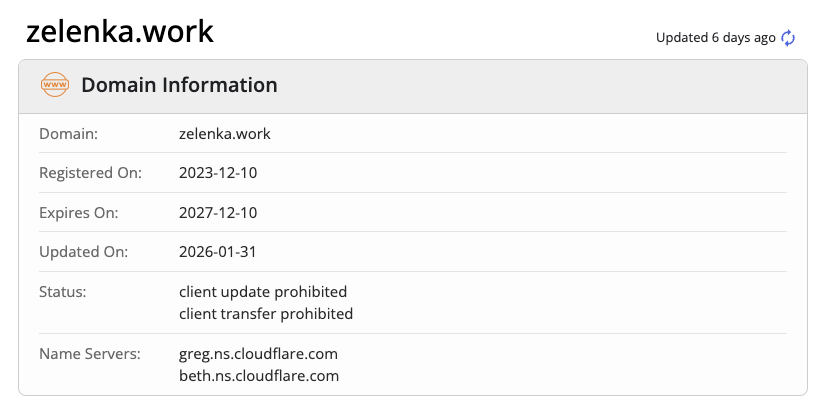
Task: Click the zelenka.work page title
Action: (x=120, y=32)
